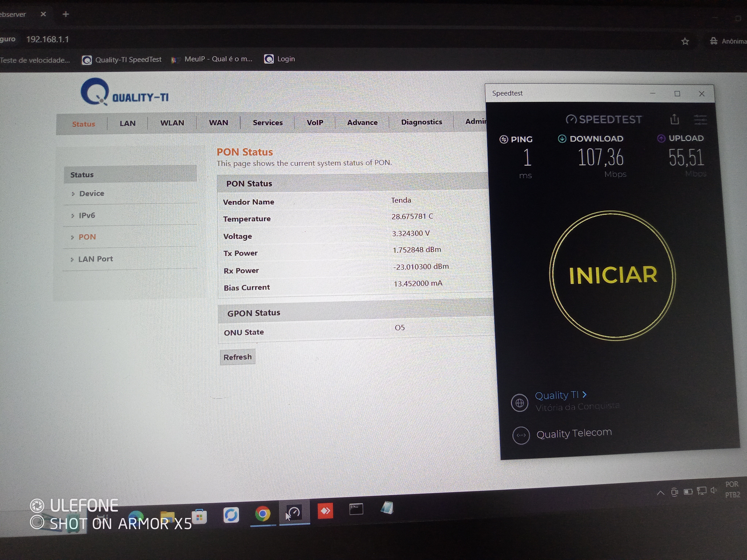The height and width of the screenshot is (560, 747).
Task: Show hidden system tray icons chevron
Action: tap(661, 493)
